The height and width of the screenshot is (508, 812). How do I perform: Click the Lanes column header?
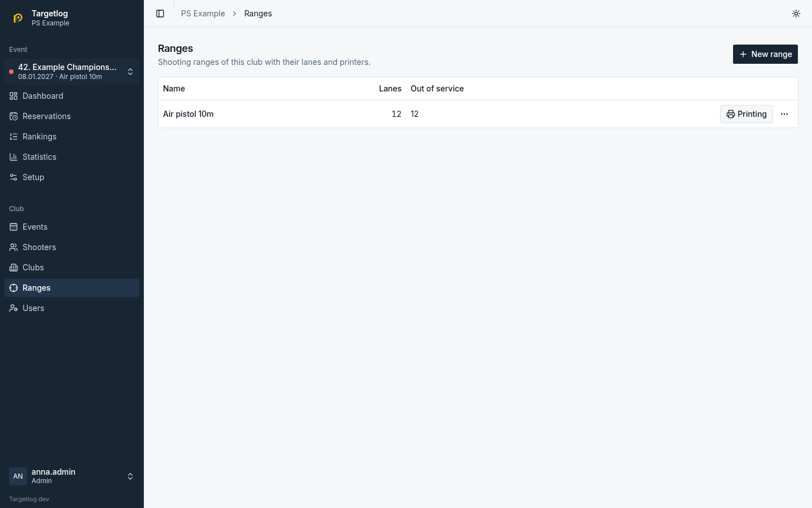[390, 89]
